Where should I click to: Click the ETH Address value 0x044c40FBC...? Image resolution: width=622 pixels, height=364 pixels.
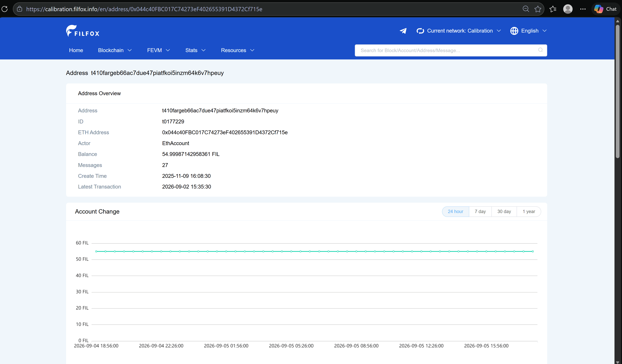225,133
